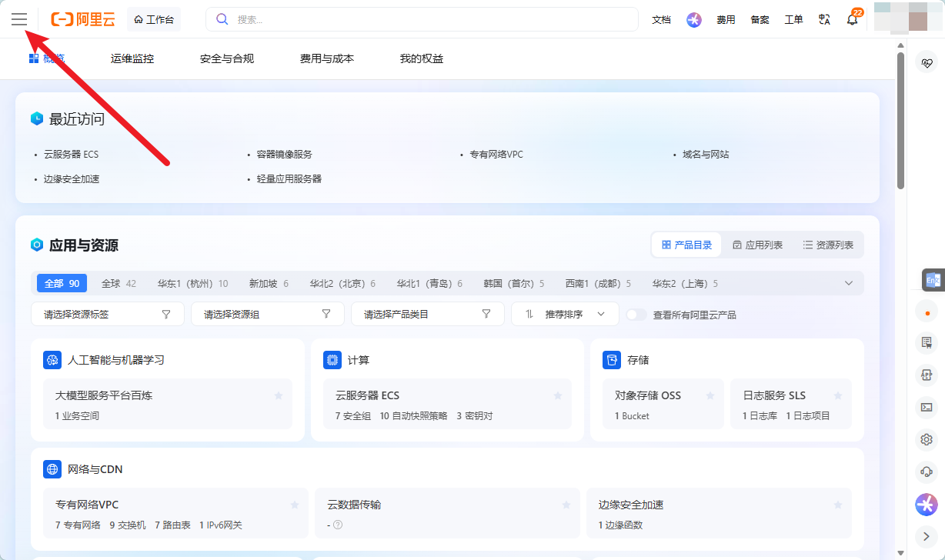Open 请选择产品类目 dropdown
Viewport: 945px width, 560px height.
pyautogui.click(x=428, y=315)
